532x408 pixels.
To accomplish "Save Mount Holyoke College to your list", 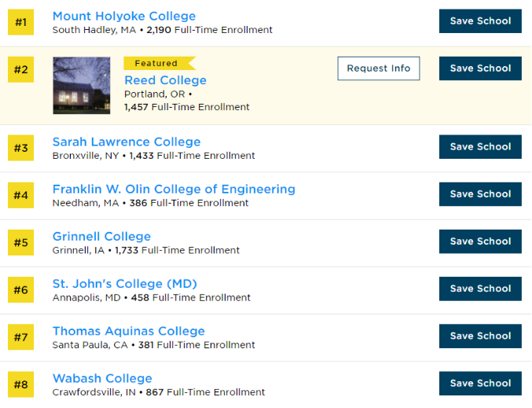I will [480, 21].
